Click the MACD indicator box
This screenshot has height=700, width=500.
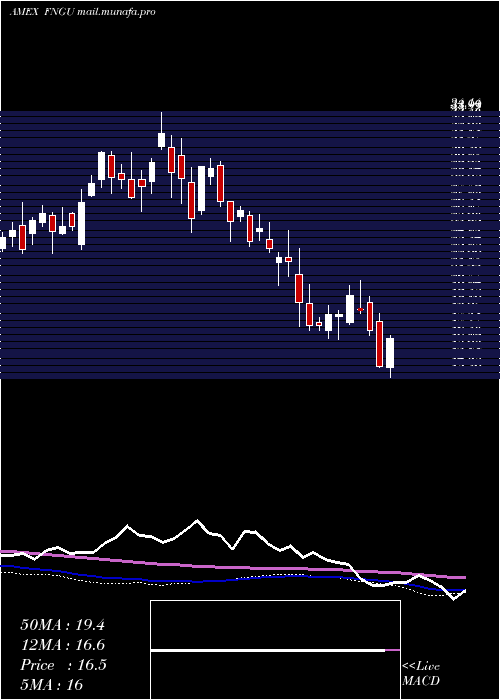[x=275, y=650]
